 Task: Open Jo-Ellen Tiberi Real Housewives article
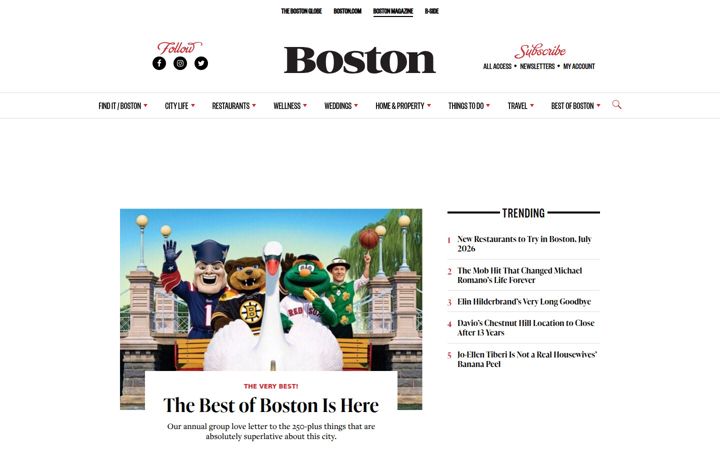(x=527, y=359)
